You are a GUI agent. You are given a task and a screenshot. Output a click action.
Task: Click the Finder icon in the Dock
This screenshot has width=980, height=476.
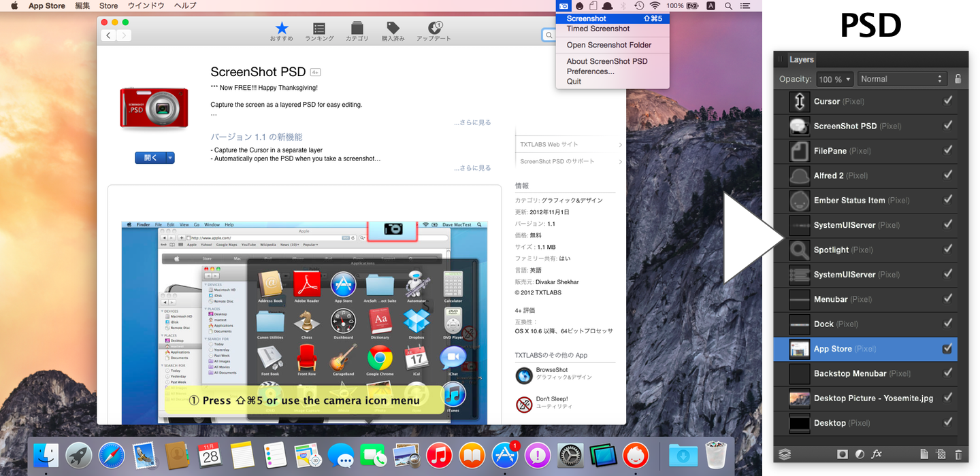[46, 455]
